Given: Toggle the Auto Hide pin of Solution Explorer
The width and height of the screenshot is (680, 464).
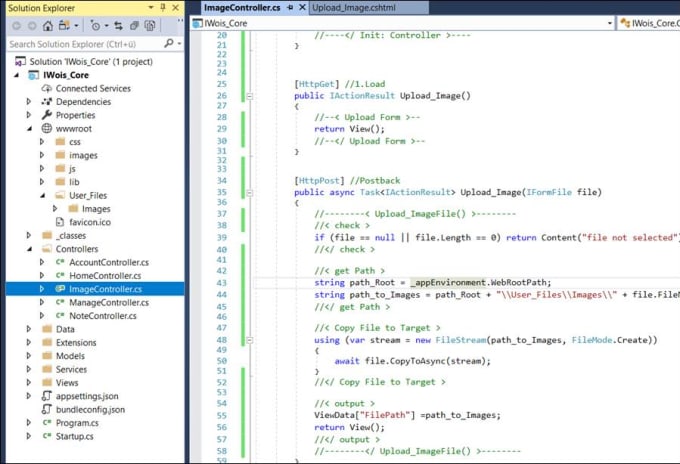Looking at the screenshot, I should [163, 7].
